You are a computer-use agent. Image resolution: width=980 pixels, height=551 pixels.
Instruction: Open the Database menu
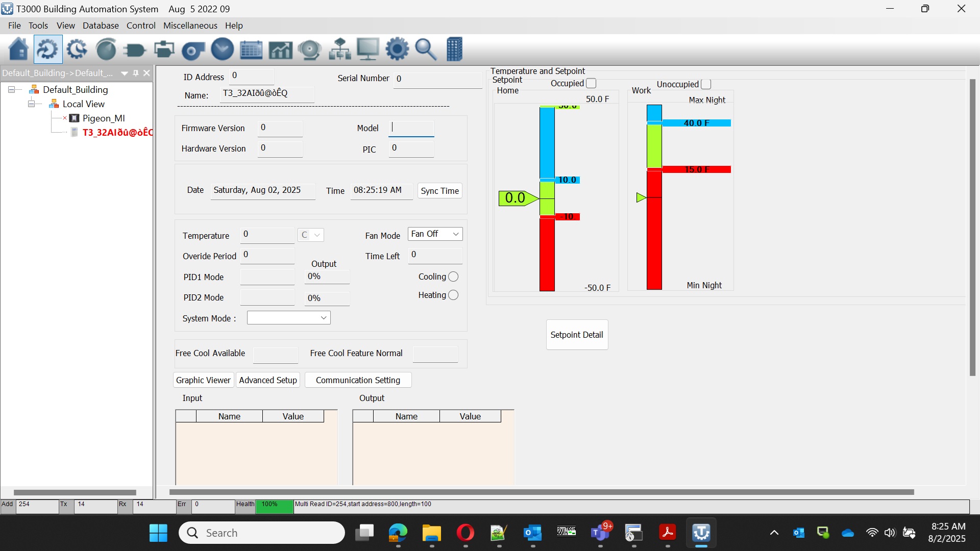[x=101, y=26]
